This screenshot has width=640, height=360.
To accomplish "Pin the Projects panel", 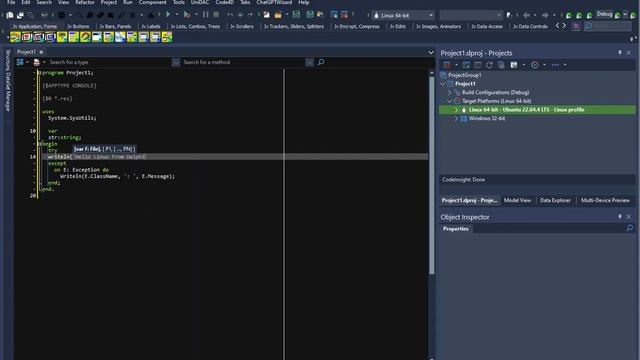I will tap(620, 53).
